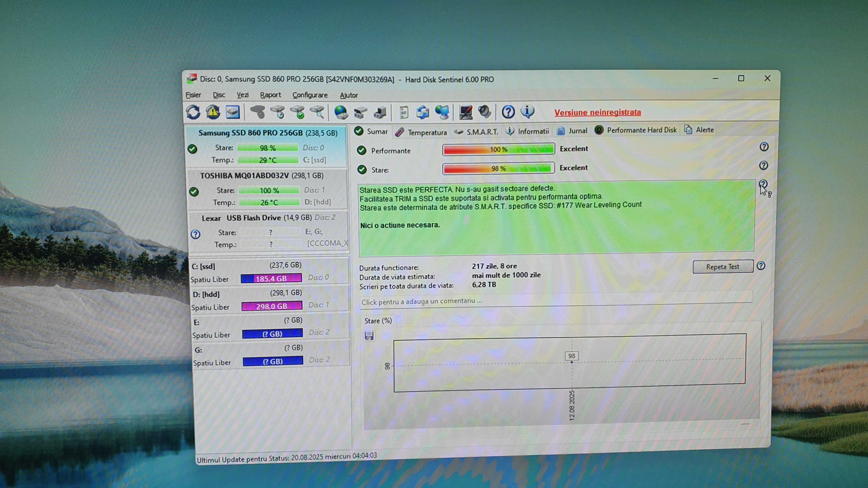Open the Configurare menu
The height and width of the screenshot is (488, 868).
pos(310,95)
